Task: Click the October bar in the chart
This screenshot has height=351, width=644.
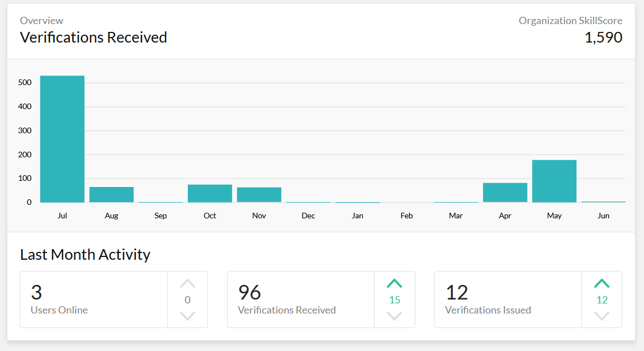Action: pyautogui.click(x=210, y=194)
